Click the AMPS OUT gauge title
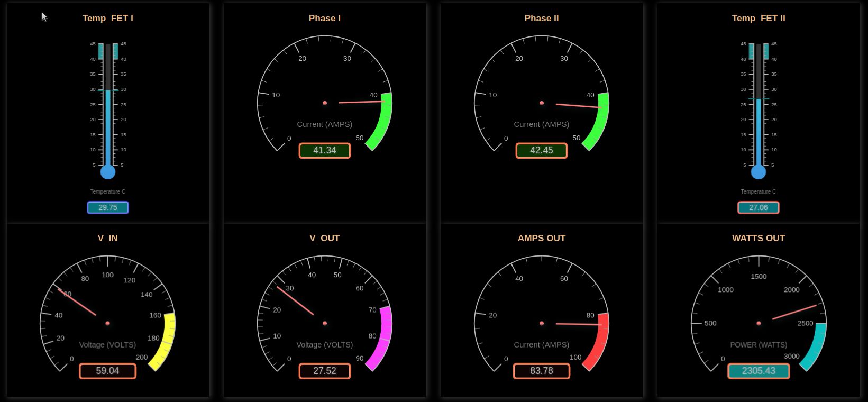The image size is (868, 402). tap(542, 238)
